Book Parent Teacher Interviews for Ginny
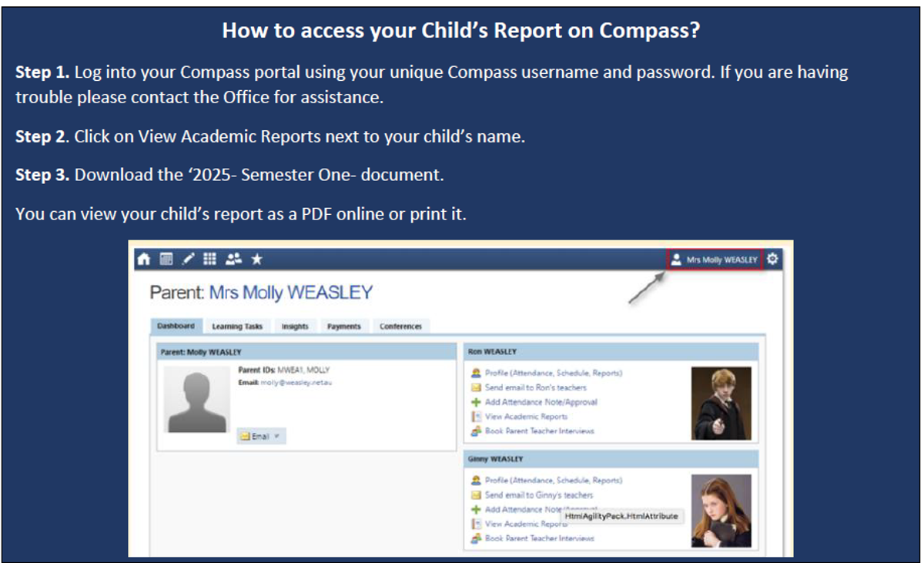The image size is (924, 563). pyautogui.click(x=540, y=538)
